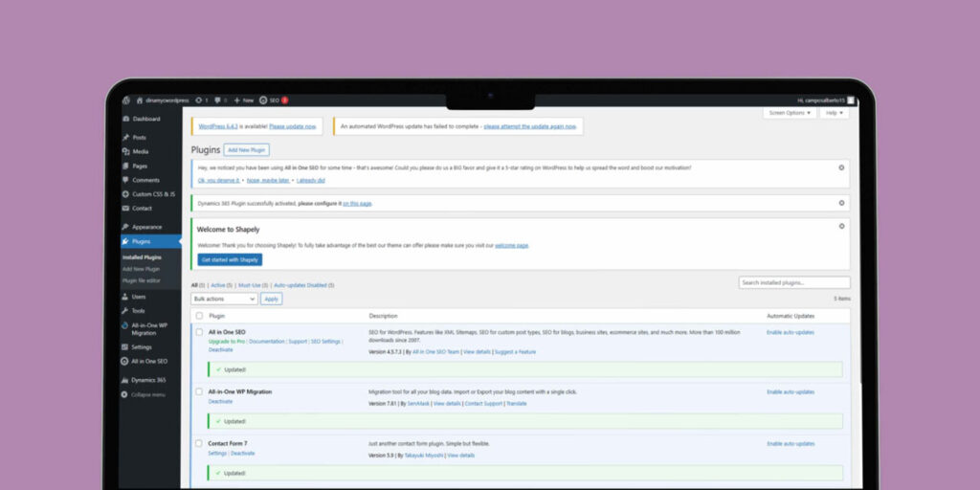Enable auto-updates for All in One SEO
This screenshot has height=490, width=980.
click(791, 332)
